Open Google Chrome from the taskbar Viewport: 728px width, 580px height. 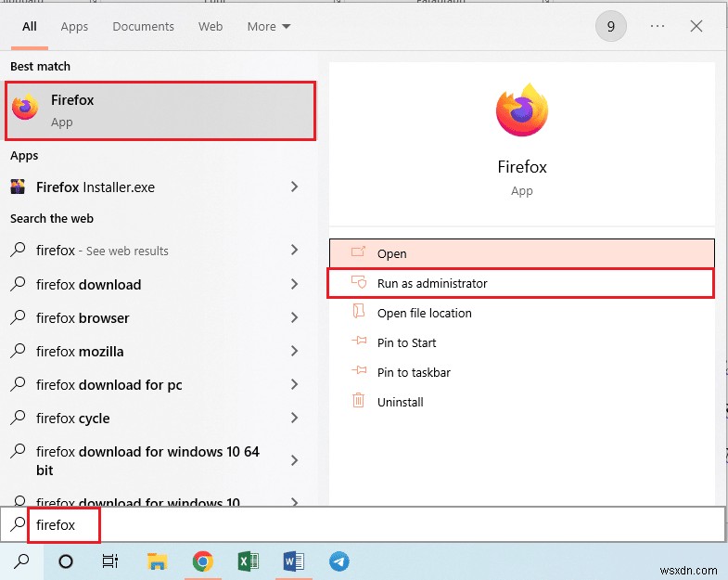(202, 561)
